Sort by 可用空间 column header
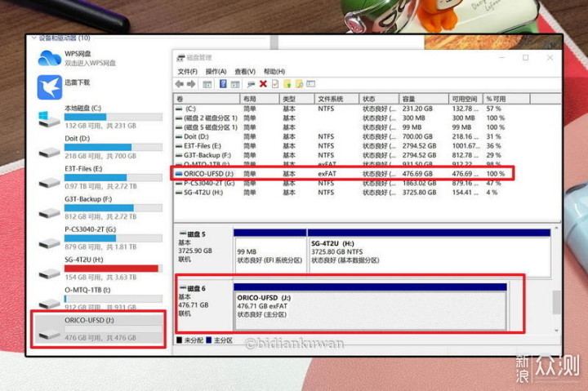Image resolution: width=588 pixels, height=391 pixels. tap(465, 99)
